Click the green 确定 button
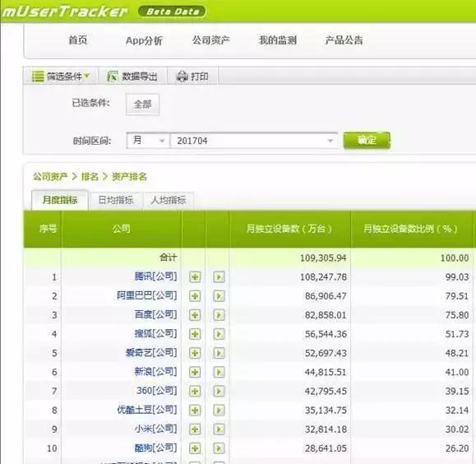 point(367,141)
